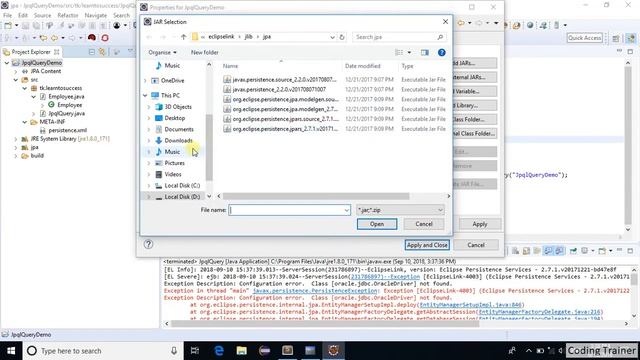Viewport: 640px width, 360px height.
Task: Click Apply in Properties dialog
Action: [479, 224]
